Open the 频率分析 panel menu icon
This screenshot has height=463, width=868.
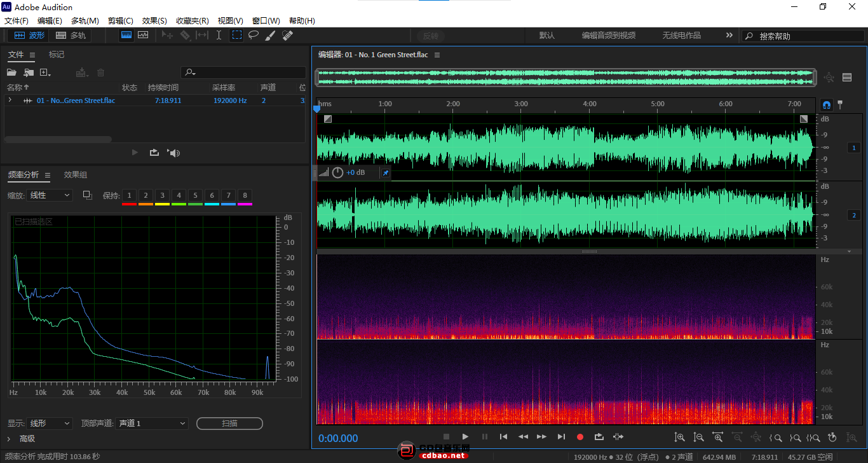(46, 175)
